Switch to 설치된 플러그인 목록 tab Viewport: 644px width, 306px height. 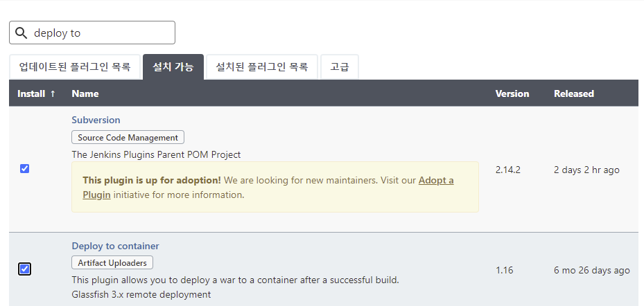click(261, 67)
